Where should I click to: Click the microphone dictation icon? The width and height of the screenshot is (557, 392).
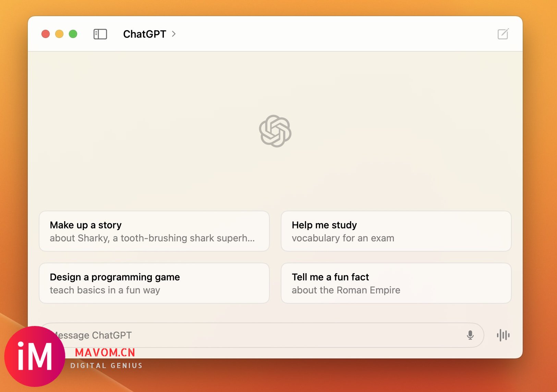point(470,335)
